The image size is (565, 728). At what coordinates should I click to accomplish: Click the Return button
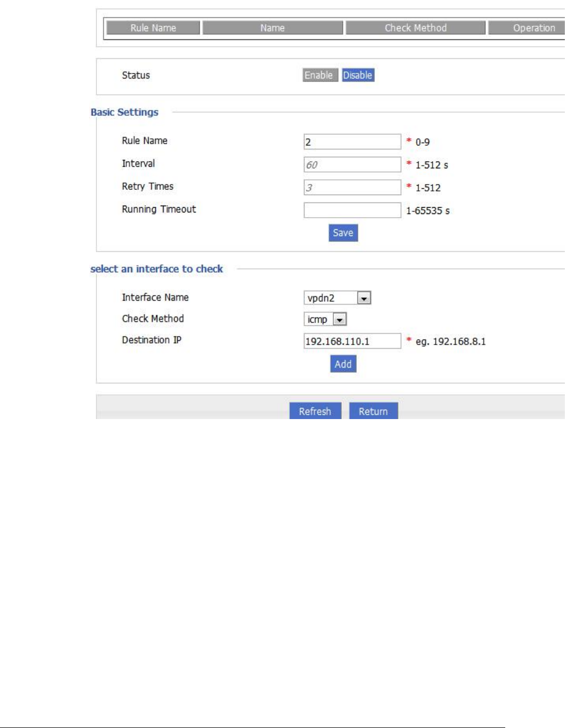tap(373, 411)
